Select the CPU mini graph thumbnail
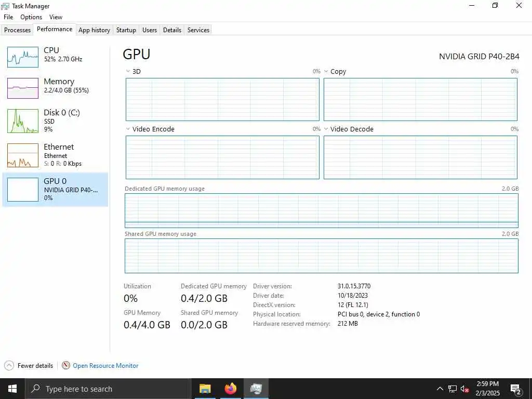This screenshot has height=399, width=532. pyautogui.click(x=23, y=57)
